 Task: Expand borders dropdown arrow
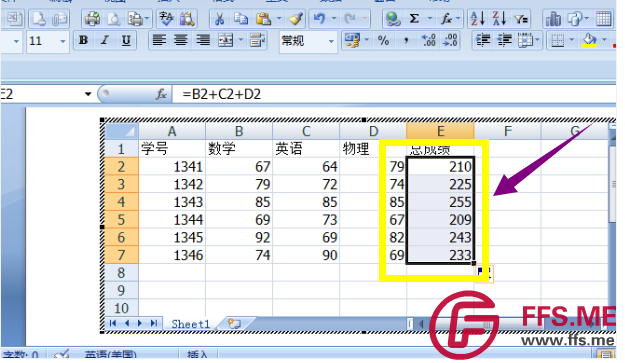(x=572, y=40)
